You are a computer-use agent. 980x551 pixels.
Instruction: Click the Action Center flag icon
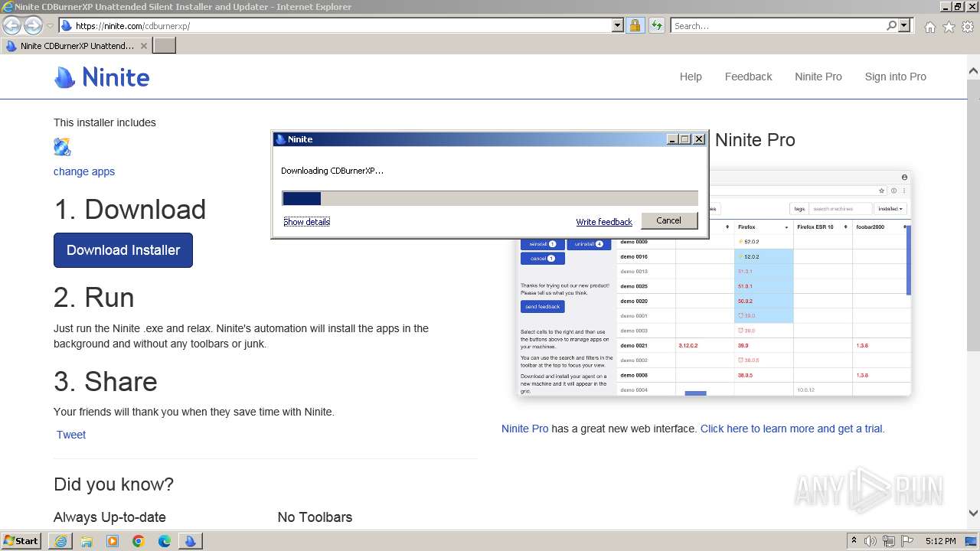click(908, 541)
